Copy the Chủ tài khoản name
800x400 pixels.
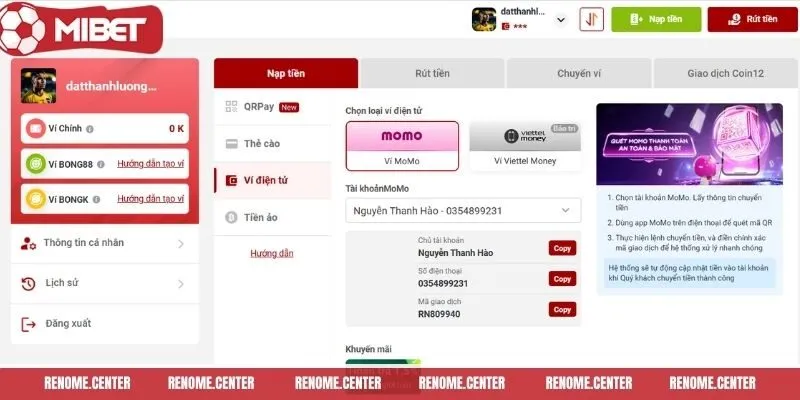[562, 248]
